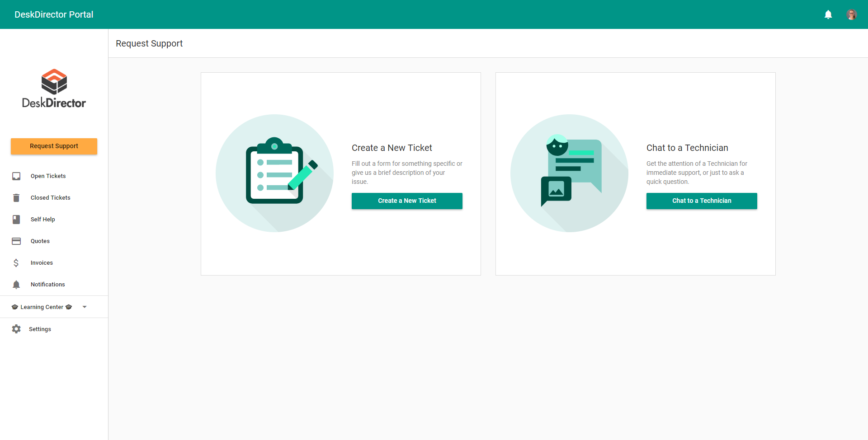Click the Invoices dollar icon

click(16, 263)
